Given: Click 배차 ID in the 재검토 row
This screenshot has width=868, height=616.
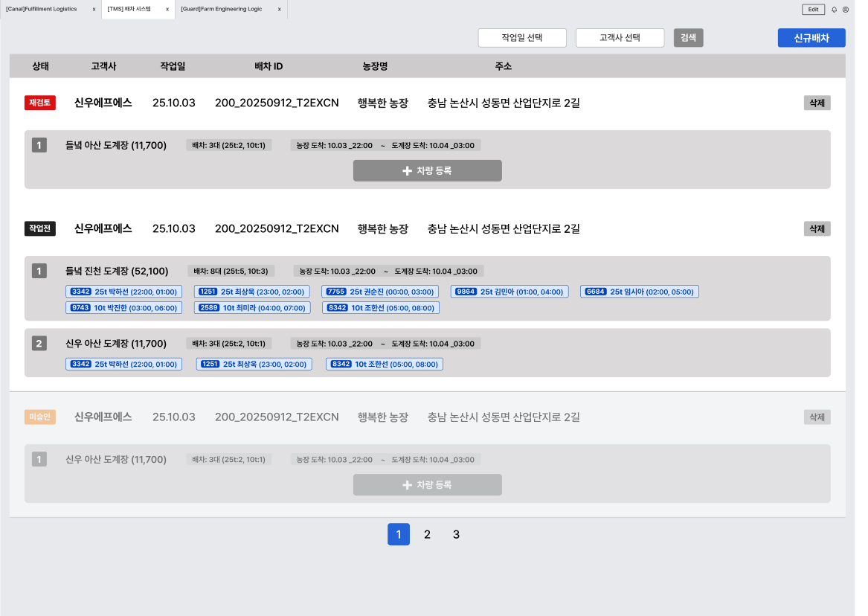Looking at the screenshot, I should point(277,103).
